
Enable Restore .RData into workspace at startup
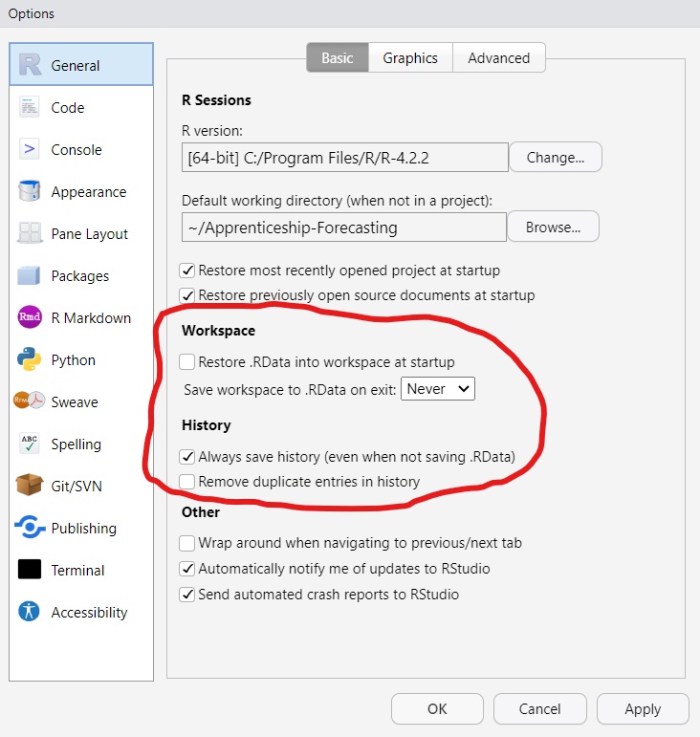pyautogui.click(x=188, y=362)
